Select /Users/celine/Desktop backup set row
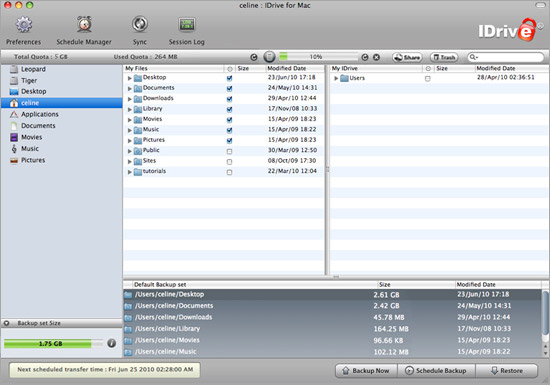 (x=333, y=295)
